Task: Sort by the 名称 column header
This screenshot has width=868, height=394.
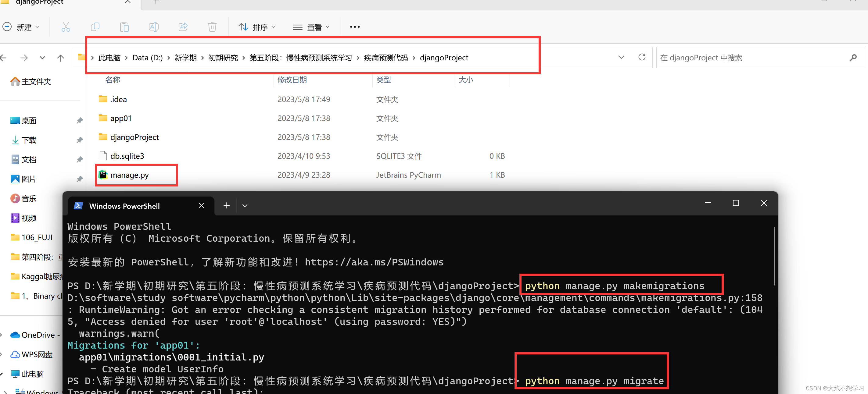Action: 113,80
